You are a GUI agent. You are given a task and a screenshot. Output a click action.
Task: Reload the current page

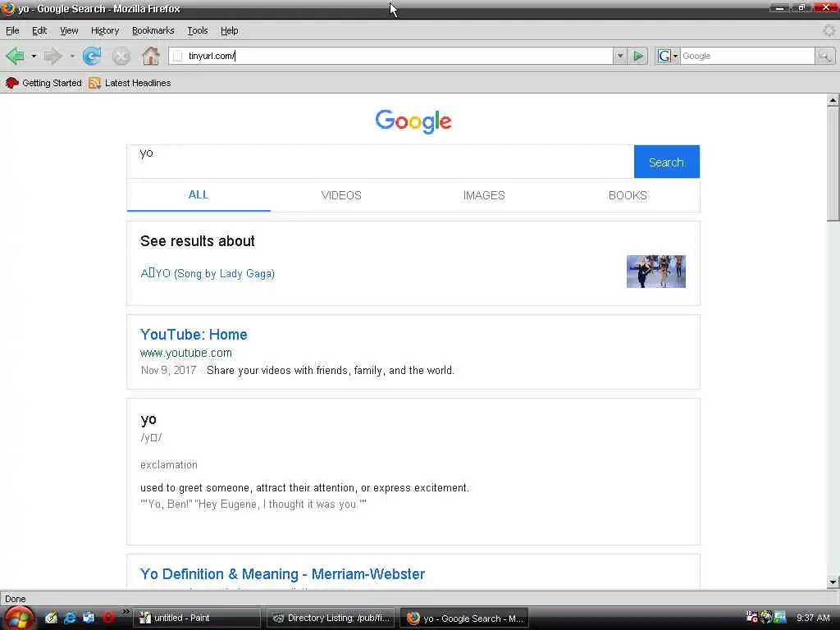92,56
